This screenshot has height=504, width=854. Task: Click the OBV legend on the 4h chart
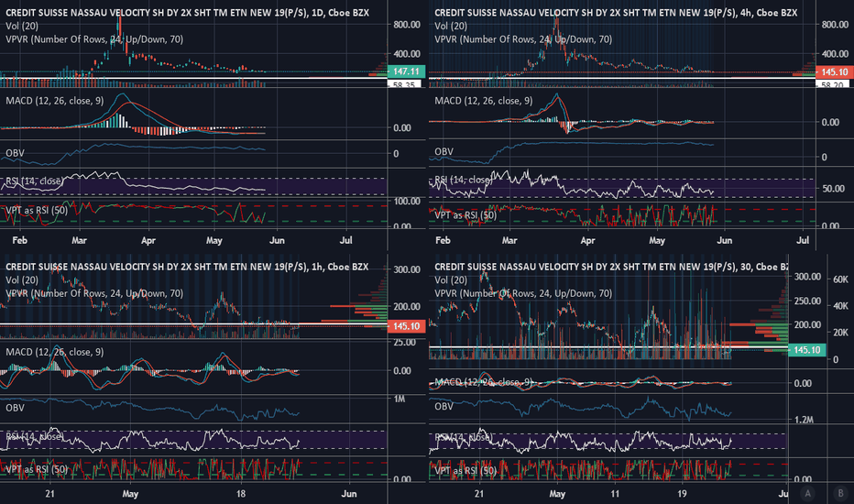click(x=443, y=151)
